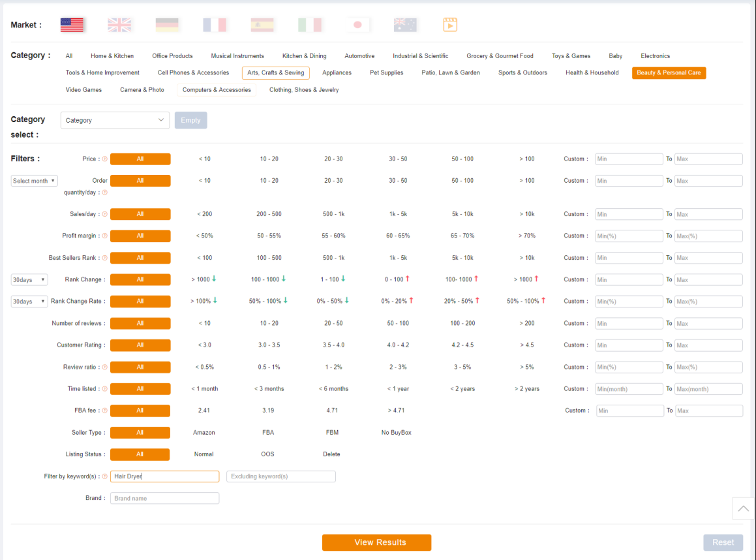Select the Pet Supplies category
Image resolution: width=756 pixels, height=560 pixels.
386,73
